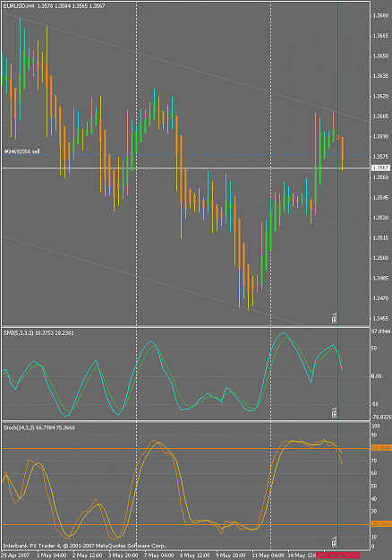Click the highlighted current price 1.3567 label

(381, 168)
